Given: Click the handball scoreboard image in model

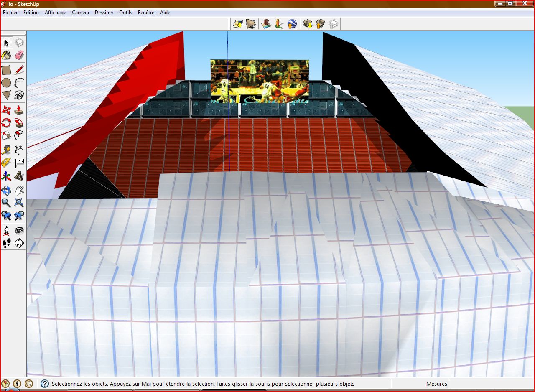Looking at the screenshot, I should [260, 81].
